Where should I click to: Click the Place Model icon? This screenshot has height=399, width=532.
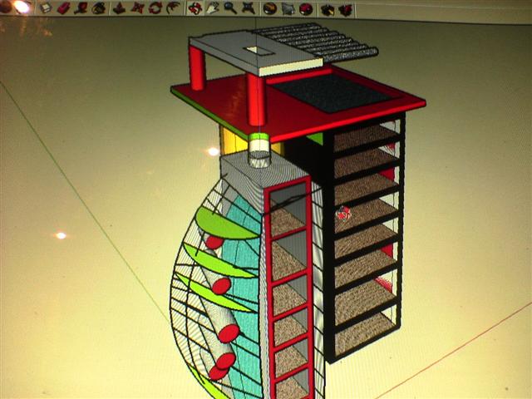coord(306,8)
